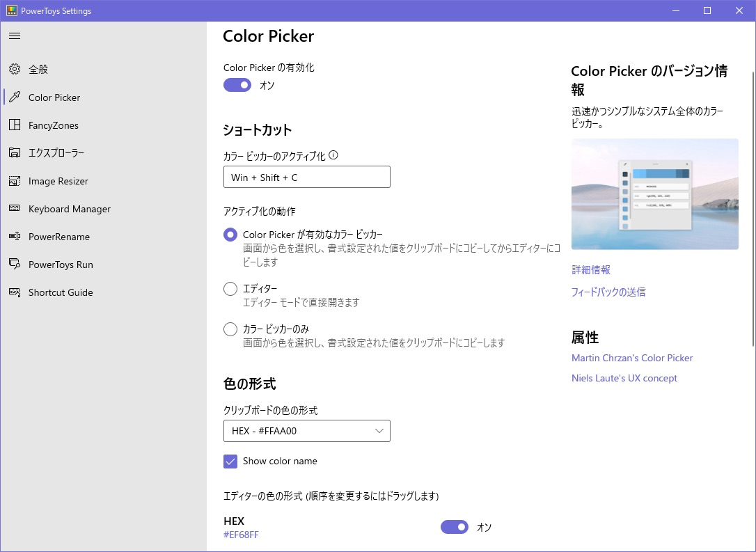Click the エディター モードで直接開きます description
The image size is (756, 552).
[301, 302]
